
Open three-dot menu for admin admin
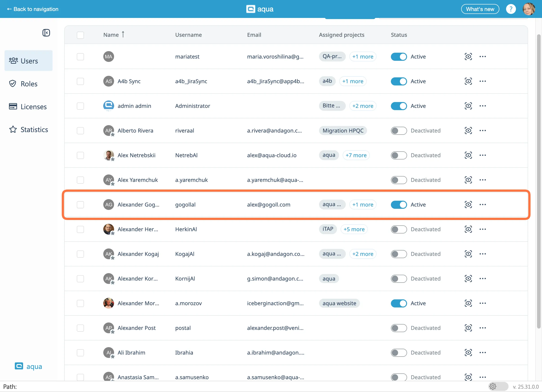483,106
